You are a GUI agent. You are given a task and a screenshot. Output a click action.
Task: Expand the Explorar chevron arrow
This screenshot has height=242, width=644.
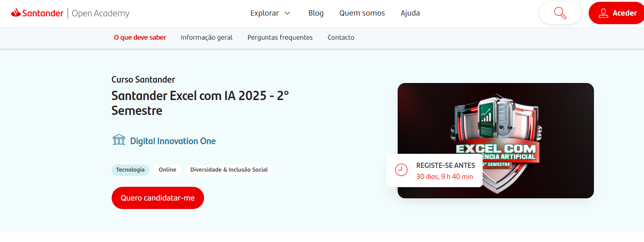pos(287,13)
